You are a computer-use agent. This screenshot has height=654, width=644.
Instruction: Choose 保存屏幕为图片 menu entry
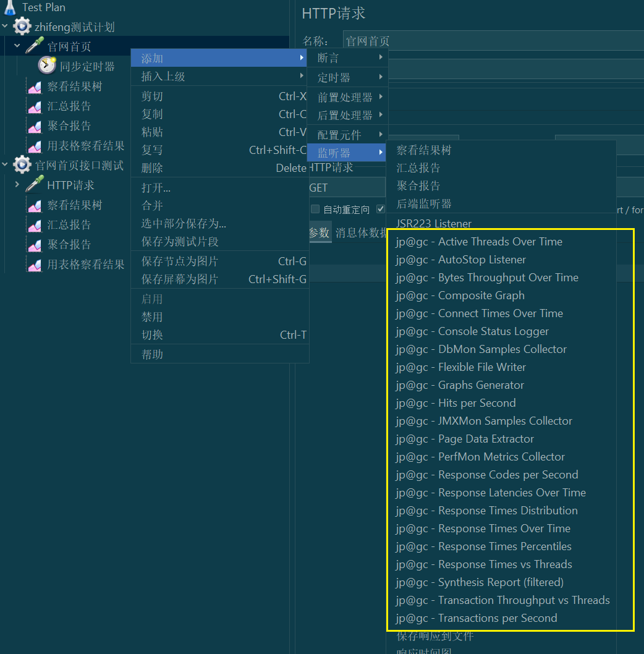[220, 279]
